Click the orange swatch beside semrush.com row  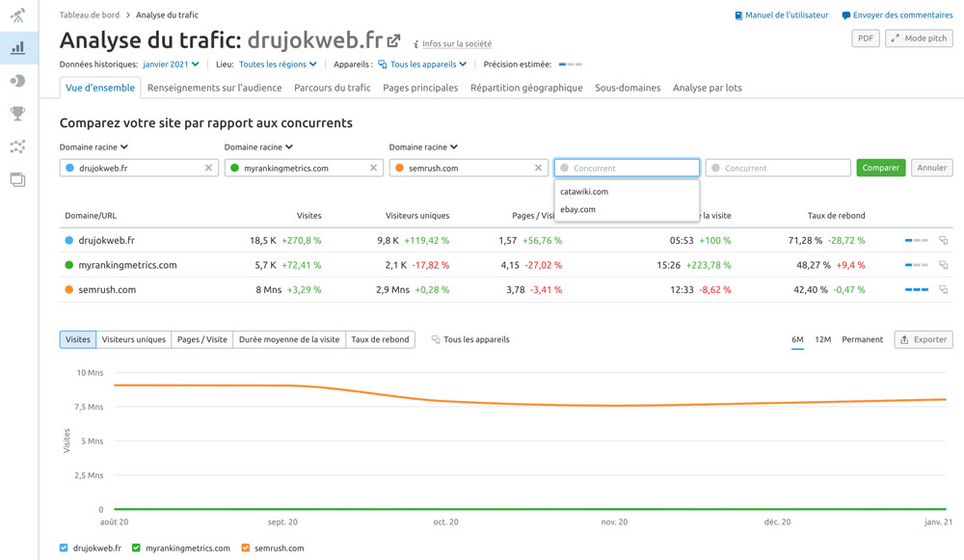(x=68, y=289)
